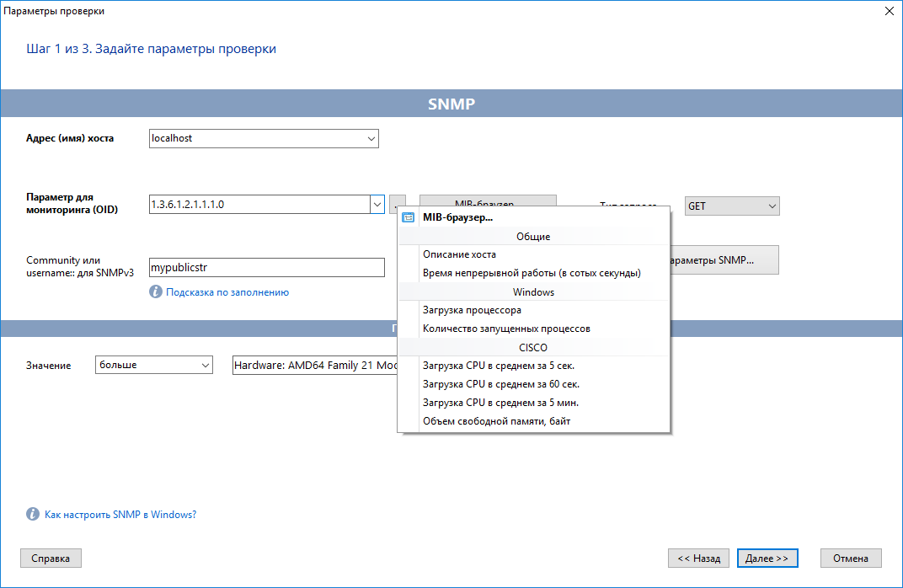Open the comparison condition 'больше' dropdown

click(x=205, y=366)
